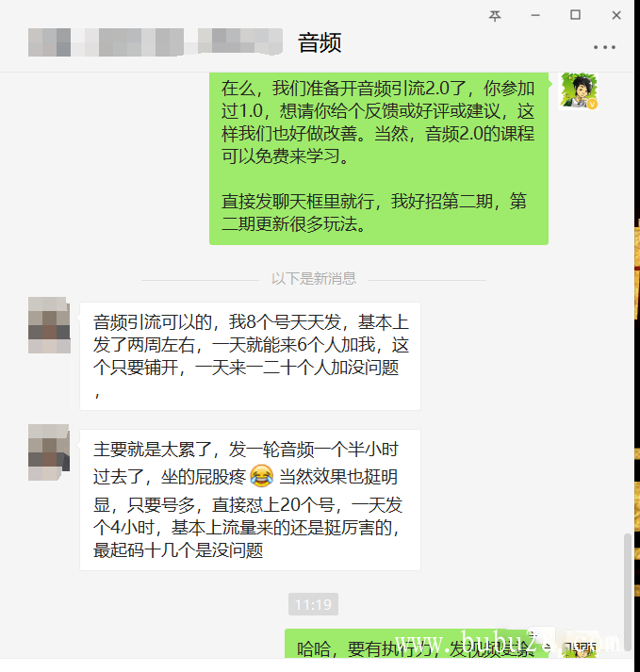Click the vertical scrollbar thumb of chat
The width and height of the screenshot is (640, 672).
click(628, 592)
